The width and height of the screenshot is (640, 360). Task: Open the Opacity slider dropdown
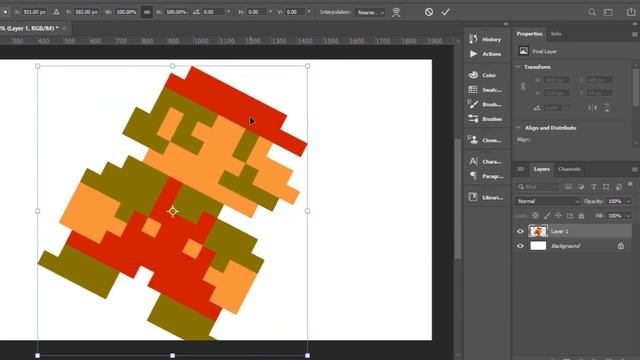(x=628, y=201)
